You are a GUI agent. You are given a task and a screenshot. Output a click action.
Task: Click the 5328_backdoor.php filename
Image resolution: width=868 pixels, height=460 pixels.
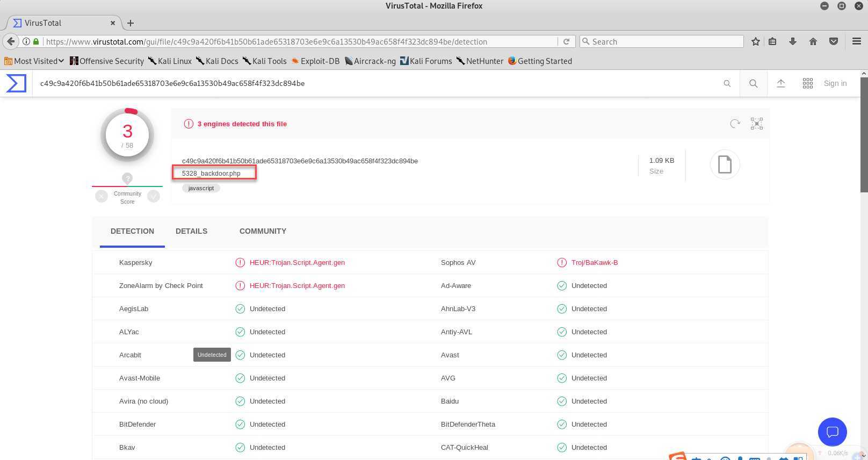[211, 173]
